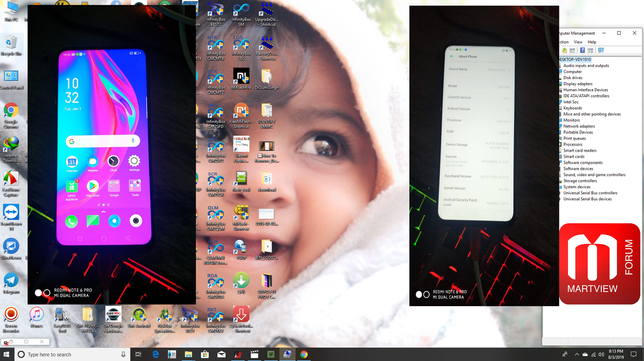This screenshot has width=644, height=361.
Task: Launch TeamViewer 14 from the desktop
Action: 11,218
